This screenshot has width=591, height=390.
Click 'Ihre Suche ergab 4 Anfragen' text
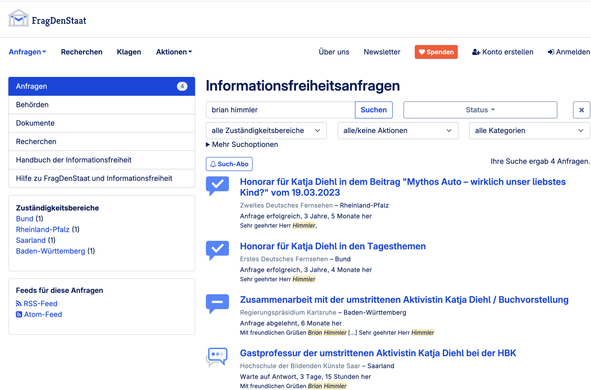540,161
